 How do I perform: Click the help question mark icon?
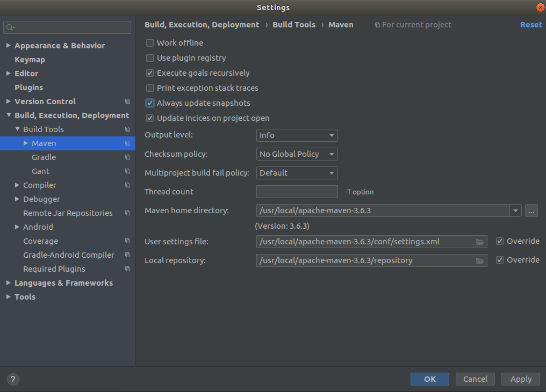pos(13,379)
